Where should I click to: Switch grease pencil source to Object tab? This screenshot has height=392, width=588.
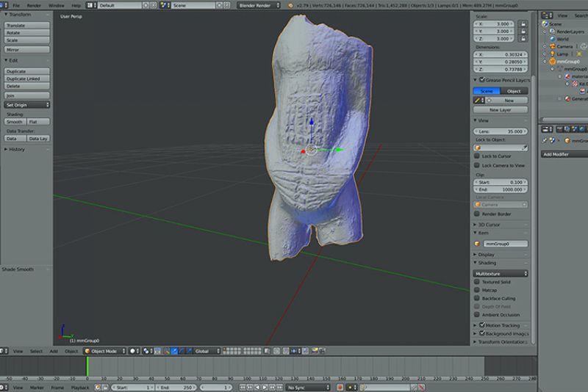pos(514,91)
